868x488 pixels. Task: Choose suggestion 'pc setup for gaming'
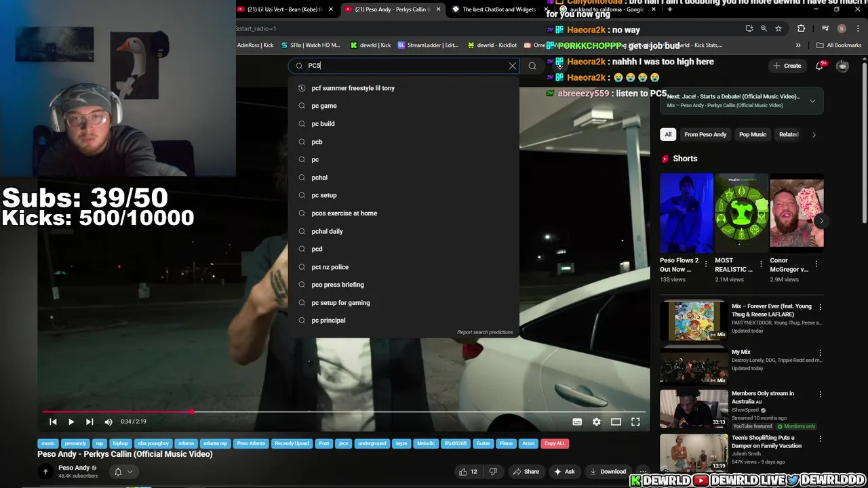coord(403,303)
